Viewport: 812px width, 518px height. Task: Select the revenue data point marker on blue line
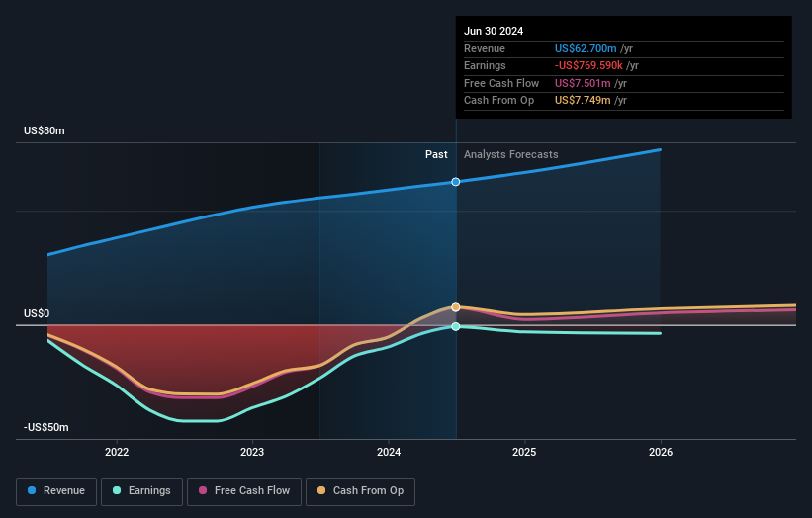coord(456,182)
